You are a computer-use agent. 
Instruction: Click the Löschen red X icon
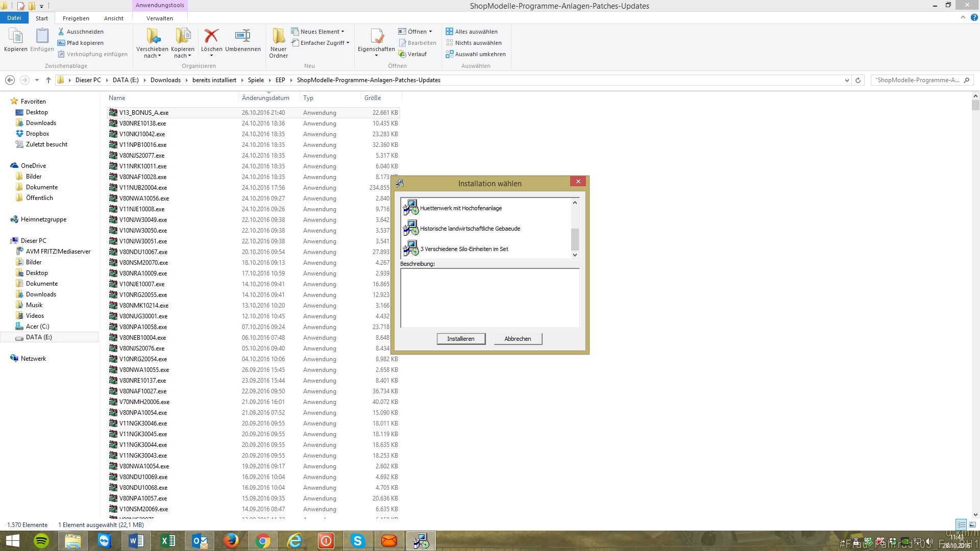(x=211, y=37)
